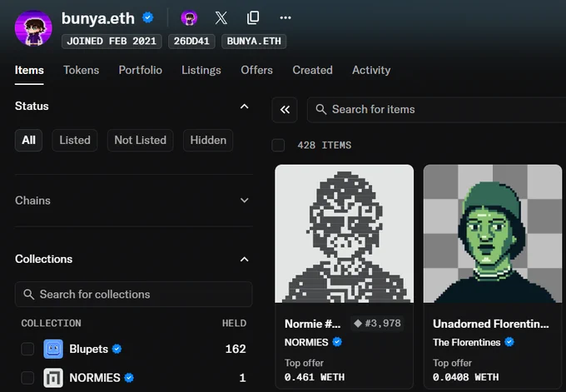Collapse the Status section chevron
Viewport: 566px width, 392px height.
click(245, 107)
